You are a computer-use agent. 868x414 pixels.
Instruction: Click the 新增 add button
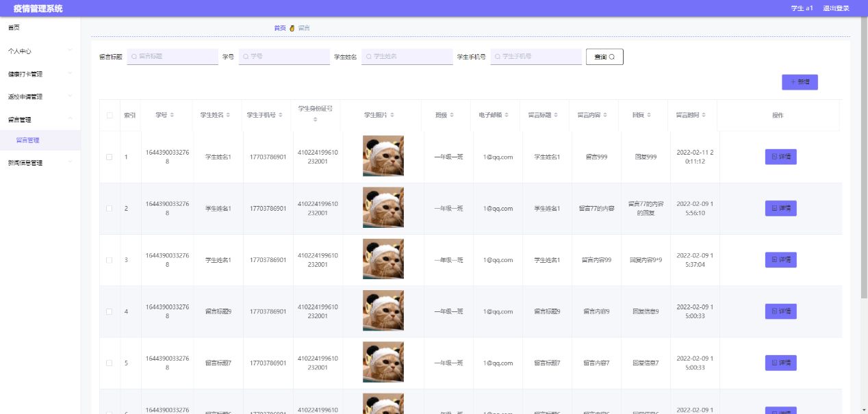(x=800, y=82)
